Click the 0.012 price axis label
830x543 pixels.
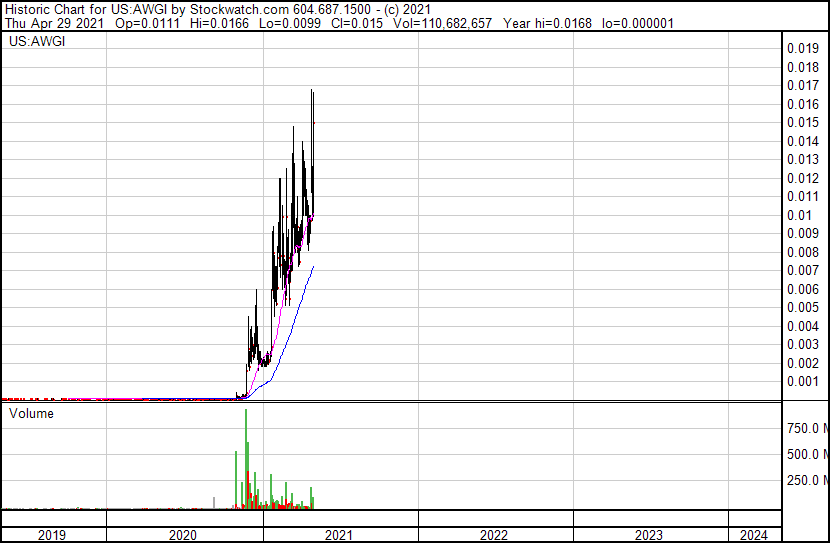pyautogui.click(x=803, y=178)
